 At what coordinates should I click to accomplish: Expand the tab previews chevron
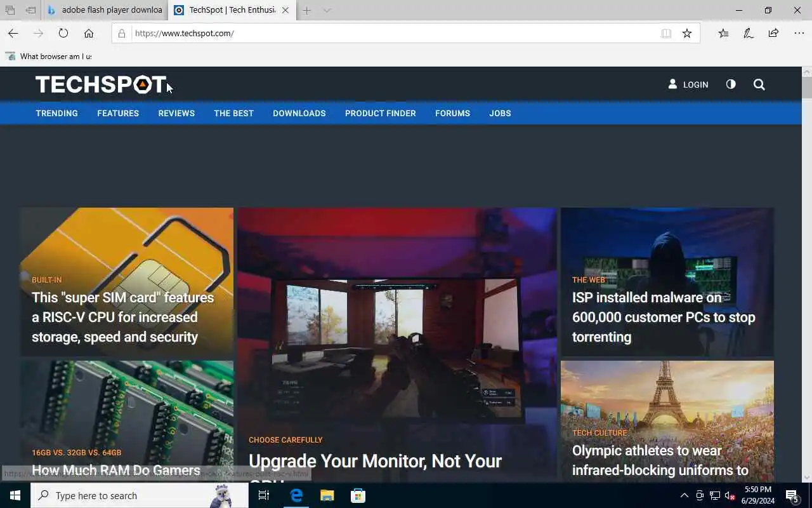(x=327, y=10)
